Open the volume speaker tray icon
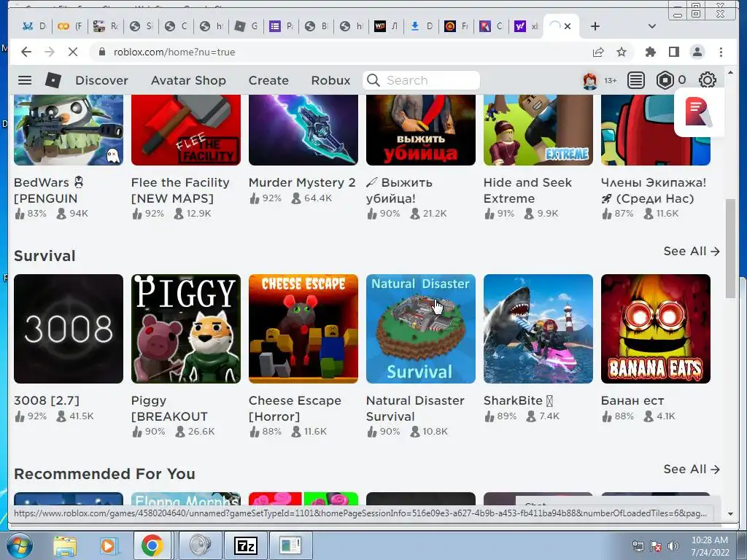Image resolution: width=747 pixels, height=560 pixels. click(x=673, y=545)
